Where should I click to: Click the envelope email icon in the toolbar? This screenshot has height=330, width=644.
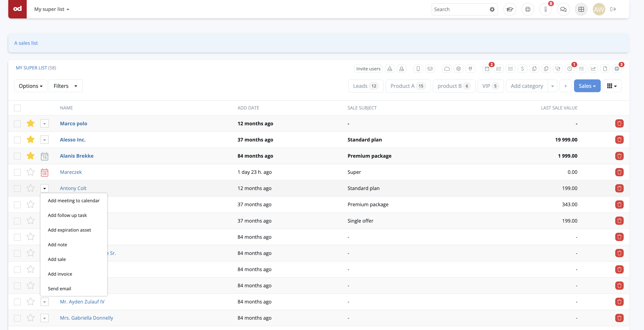430,68
